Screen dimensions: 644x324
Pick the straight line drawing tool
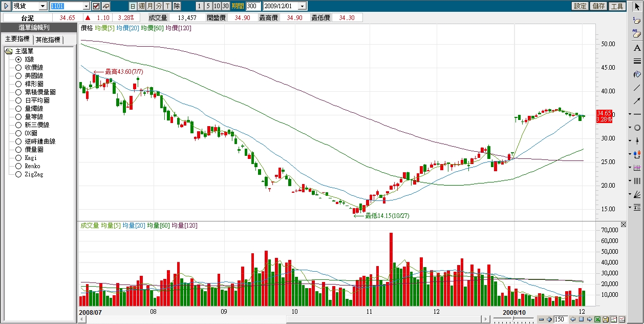[x=637, y=88]
